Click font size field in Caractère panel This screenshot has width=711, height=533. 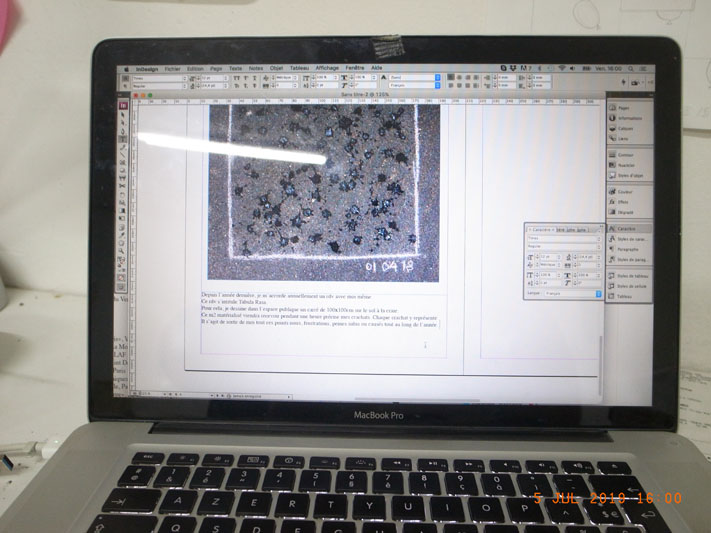pyautogui.click(x=548, y=257)
